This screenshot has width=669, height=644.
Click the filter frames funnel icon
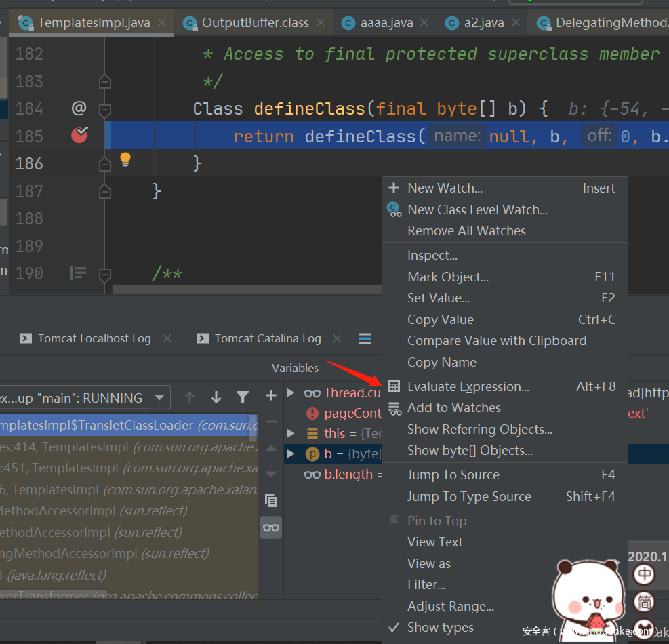click(x=243, y=398)
